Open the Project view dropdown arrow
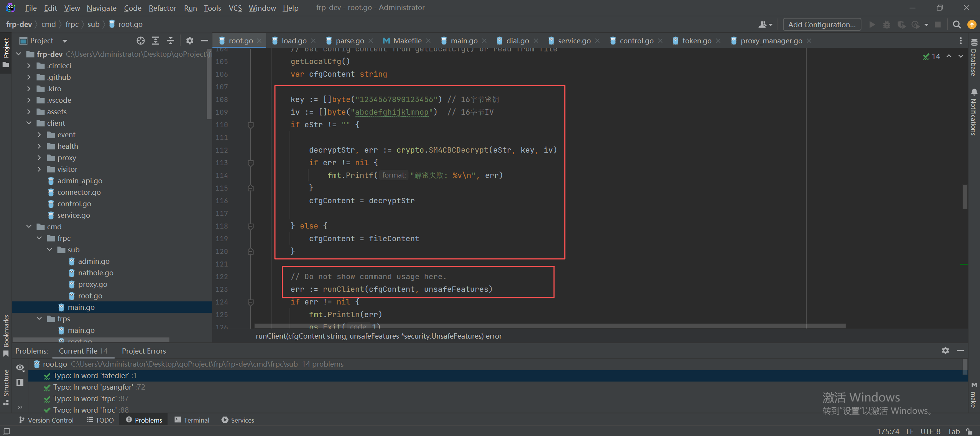The width and height of the screenshot is (980, 436). tap(65, 41)
